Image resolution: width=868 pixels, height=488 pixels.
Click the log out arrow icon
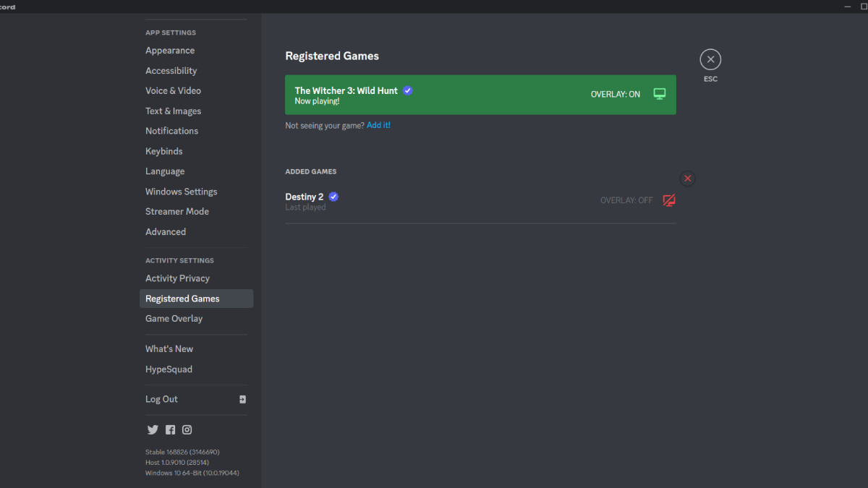pyautogui.click(x=242, y=399)
